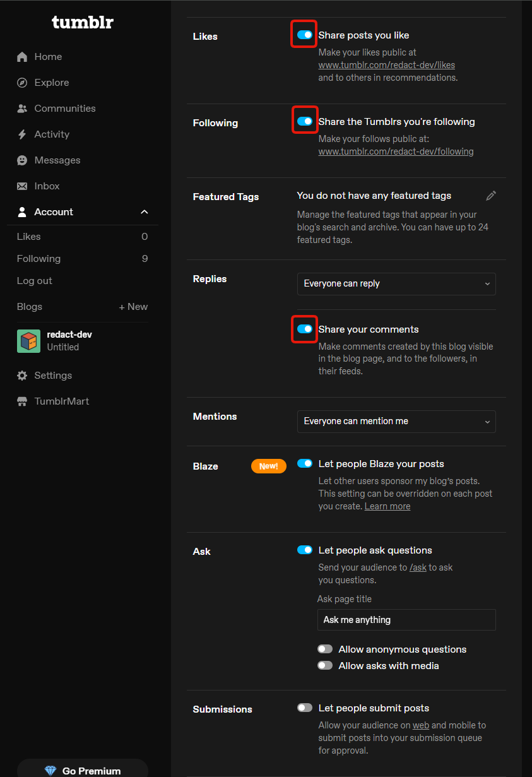Enable Let people submit posts
This screenshot has height=777, width=532.
[305, 708]
